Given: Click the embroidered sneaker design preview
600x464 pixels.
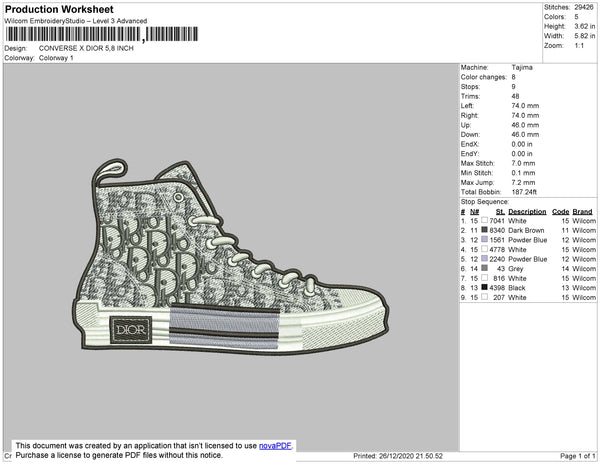Looking at the screenshot, I should (x=230, y=257).
